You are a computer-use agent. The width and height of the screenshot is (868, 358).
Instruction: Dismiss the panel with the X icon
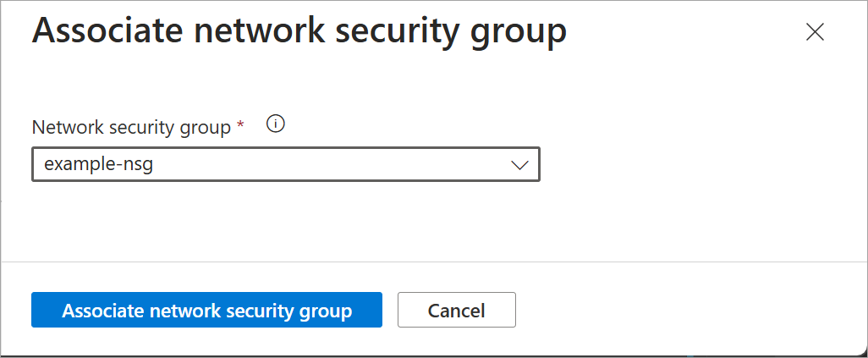tap(815, 32)
